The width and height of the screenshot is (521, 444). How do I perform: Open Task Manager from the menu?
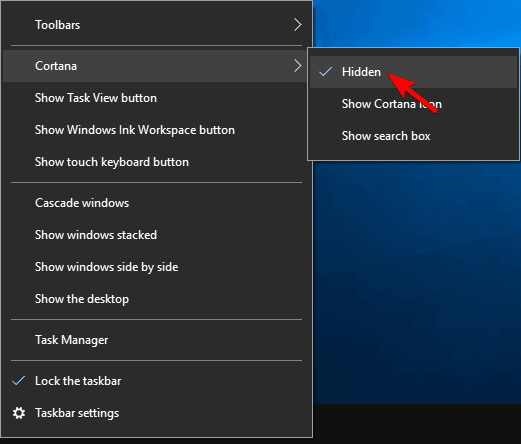click(157, 340)
